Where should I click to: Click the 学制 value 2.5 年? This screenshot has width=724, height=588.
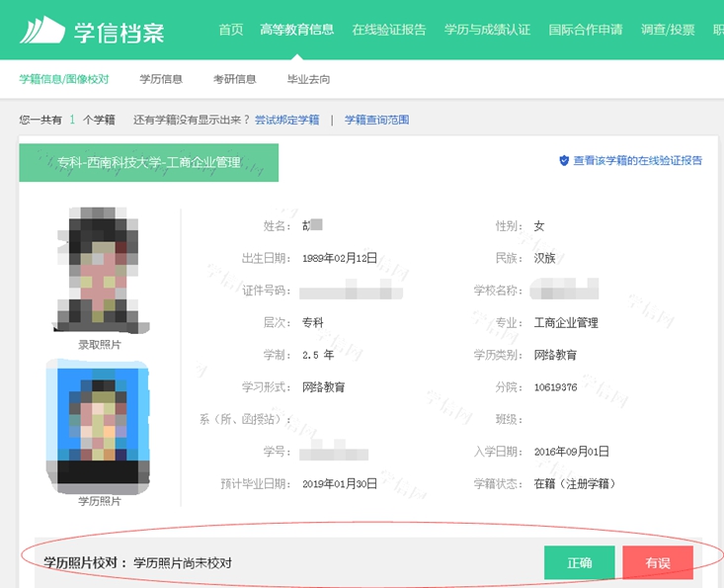(x=318, y=355)
